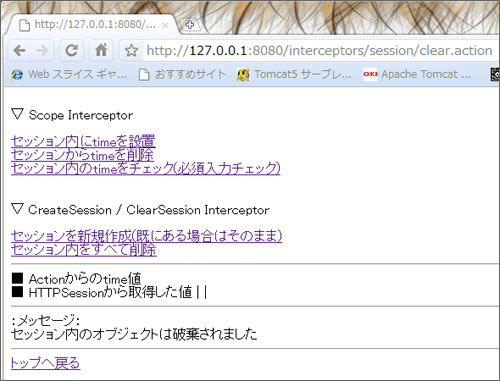Follow the セッションからtimeを削除 link
This screenshot has height=381, width=500.
tap(82, 155)
